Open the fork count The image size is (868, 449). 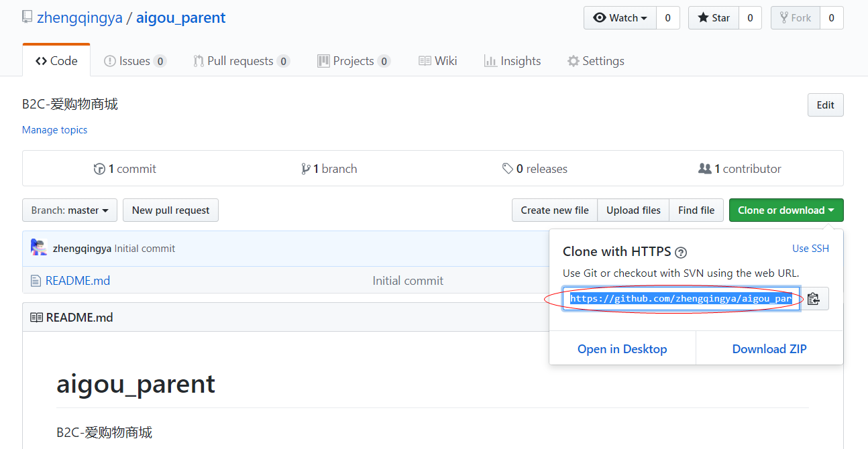831,18
